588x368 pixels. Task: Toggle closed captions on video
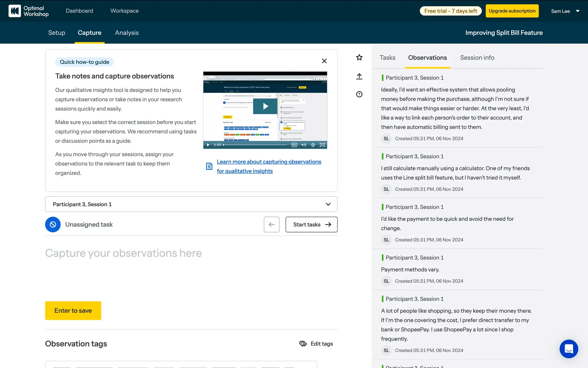[x=294, y=145]
